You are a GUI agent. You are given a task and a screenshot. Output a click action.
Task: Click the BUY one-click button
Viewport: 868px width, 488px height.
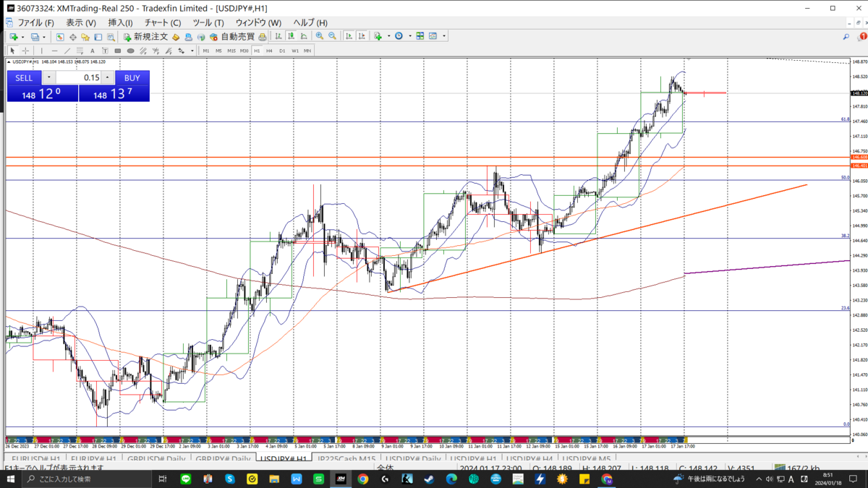pyautogui.click(x=132, y=77)
